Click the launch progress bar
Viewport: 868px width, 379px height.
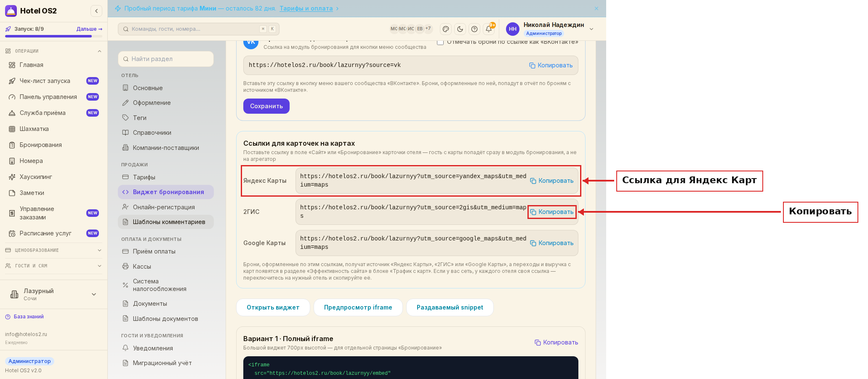coord(54,36)
